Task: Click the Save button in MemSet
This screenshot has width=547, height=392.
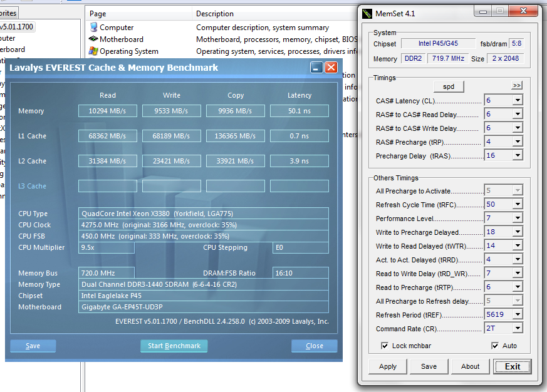Action: coord(429,366)
